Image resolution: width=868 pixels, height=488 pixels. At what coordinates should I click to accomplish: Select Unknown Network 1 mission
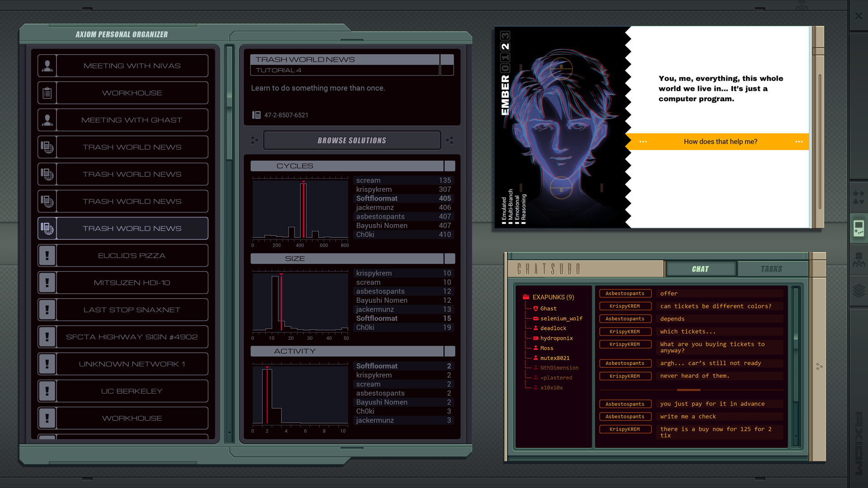pos(132,364)
